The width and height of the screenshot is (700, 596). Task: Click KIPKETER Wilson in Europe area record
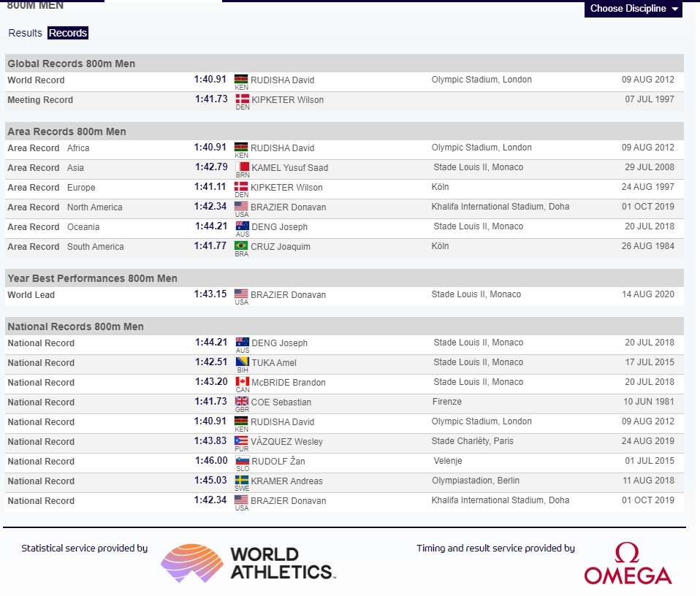point(287,188)
